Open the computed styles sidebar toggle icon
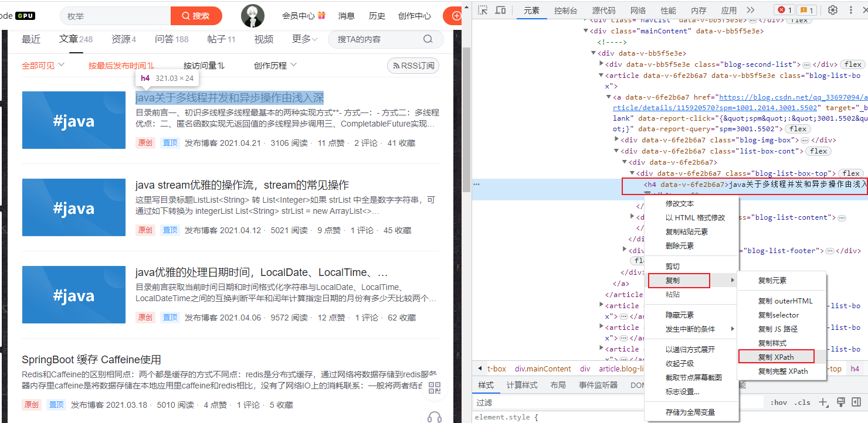Screen dimensions: 868x423 (x=857, y=402)
